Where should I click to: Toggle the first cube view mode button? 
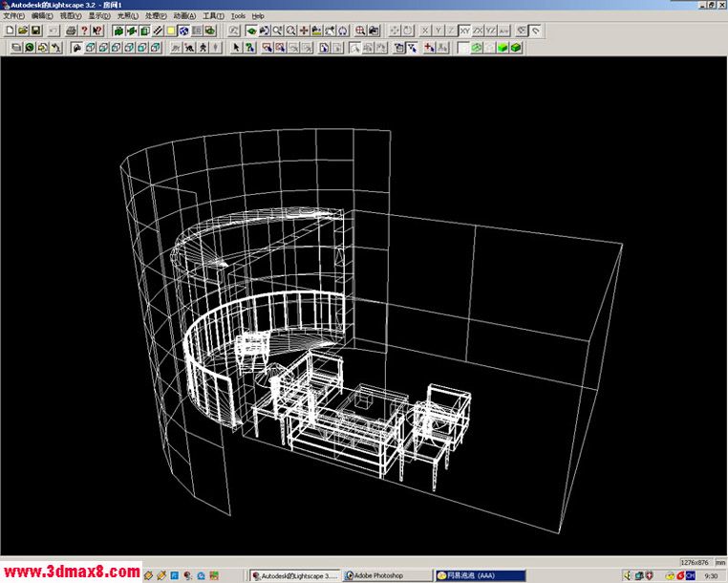pos(90,48)
